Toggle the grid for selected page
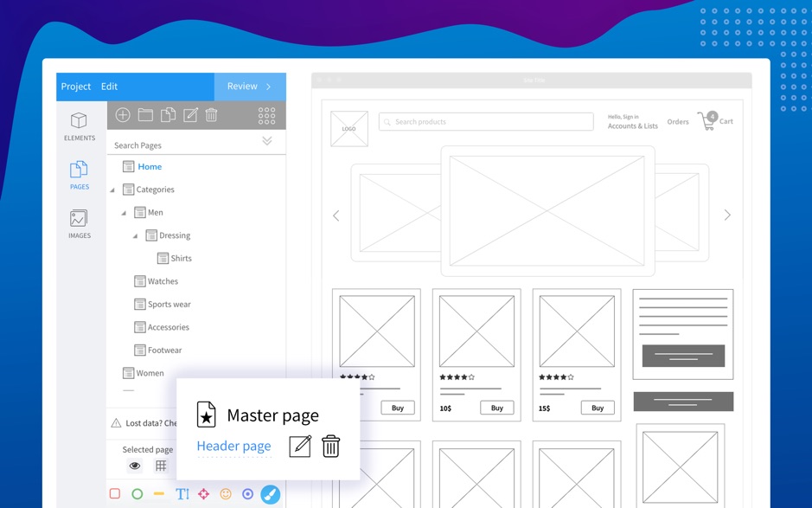 pos(161,466)
